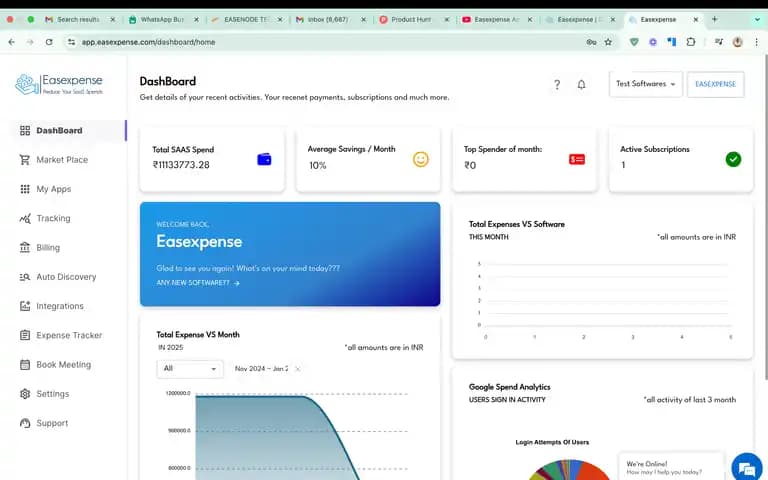
Task: Open the Billing page
Action: coord(48,248)
